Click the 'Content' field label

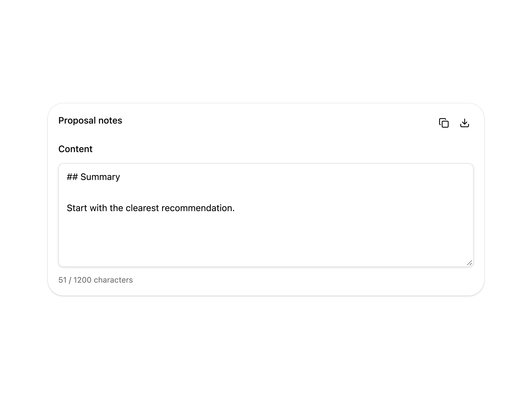(75, 149)
